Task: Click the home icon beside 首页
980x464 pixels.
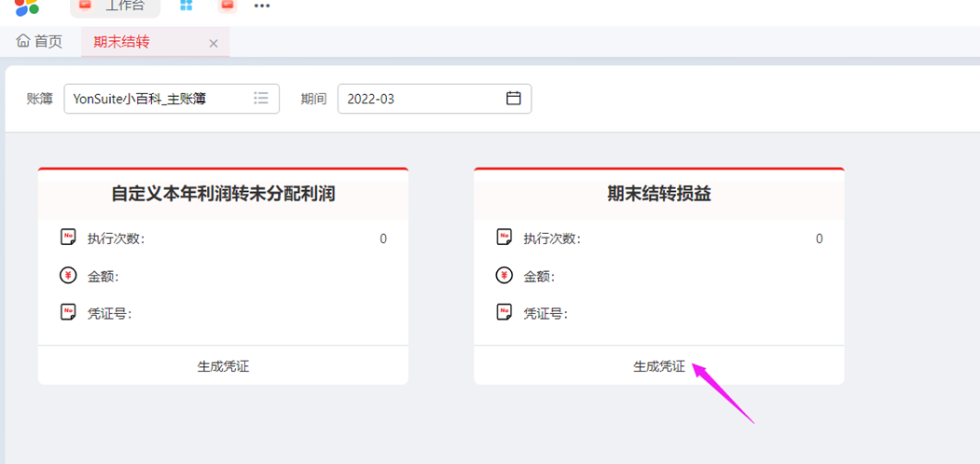Action: (x=23, y=41)
